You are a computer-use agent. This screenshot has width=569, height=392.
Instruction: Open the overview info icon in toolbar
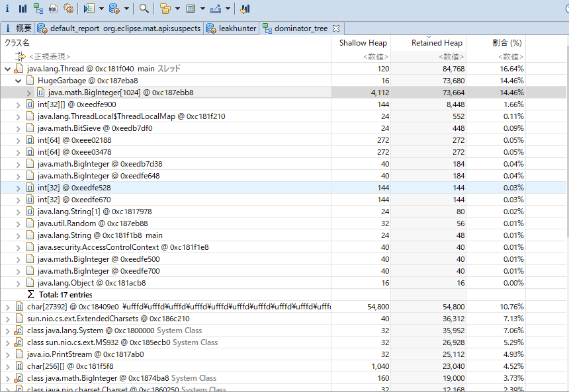7,9
